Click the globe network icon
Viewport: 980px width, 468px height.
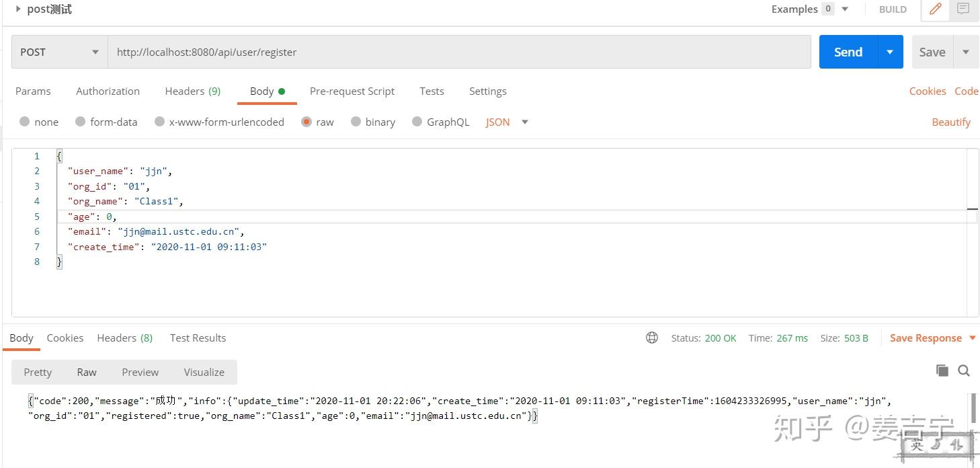[652, 338]
